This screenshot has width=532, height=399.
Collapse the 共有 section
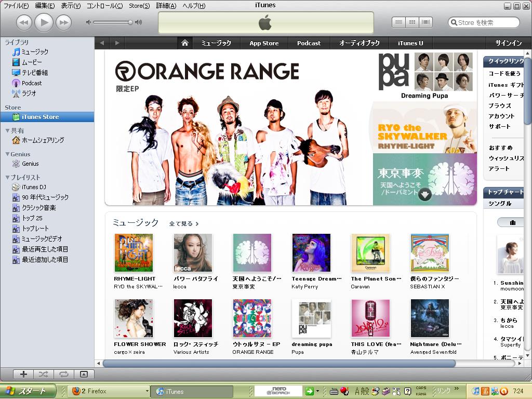coord(7,130)
